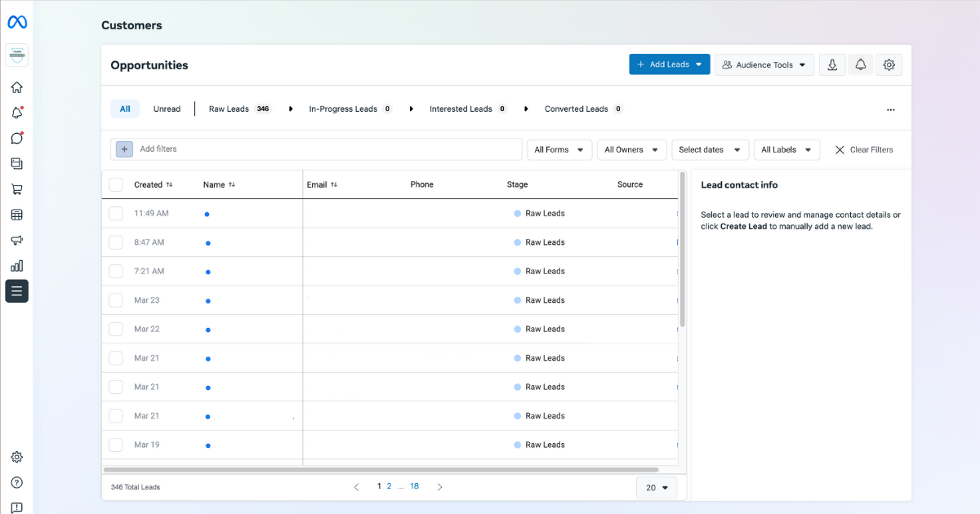Switch to the Unread tab

167,109
